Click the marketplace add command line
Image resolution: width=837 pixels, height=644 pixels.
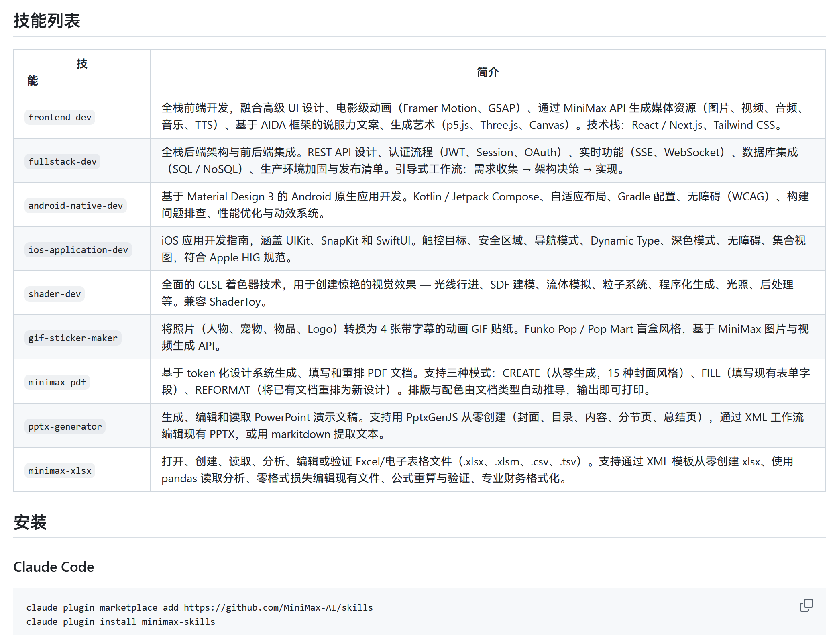coord(200,607)
